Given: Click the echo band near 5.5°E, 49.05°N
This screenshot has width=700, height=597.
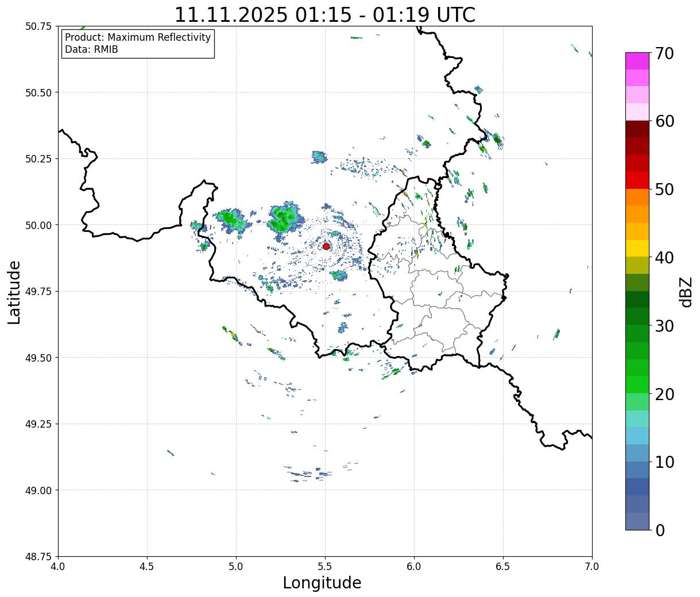Looking at the screenshot, I should pyautogui.click(x=310, y=474).
